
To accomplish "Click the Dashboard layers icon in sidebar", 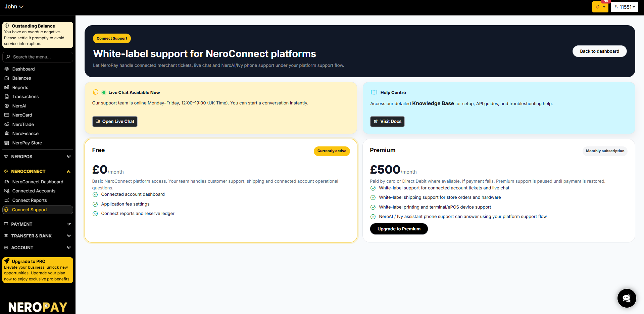I will coord(7,69).
